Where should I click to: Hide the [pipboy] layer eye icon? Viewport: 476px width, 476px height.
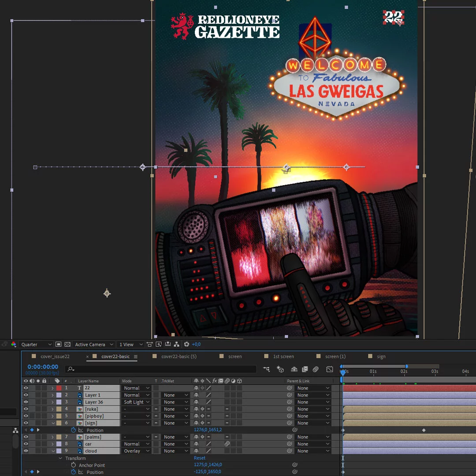[26, 416]
